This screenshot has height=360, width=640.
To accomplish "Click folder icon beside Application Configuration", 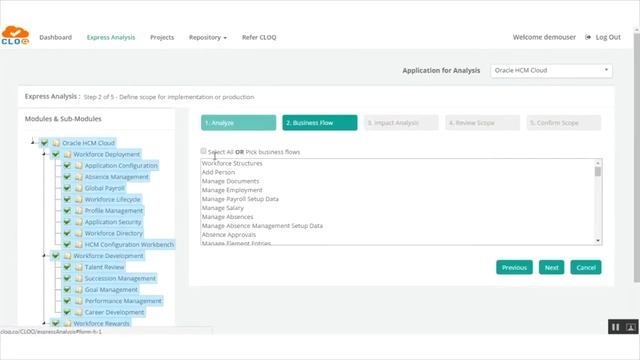I will coord(79,166).
